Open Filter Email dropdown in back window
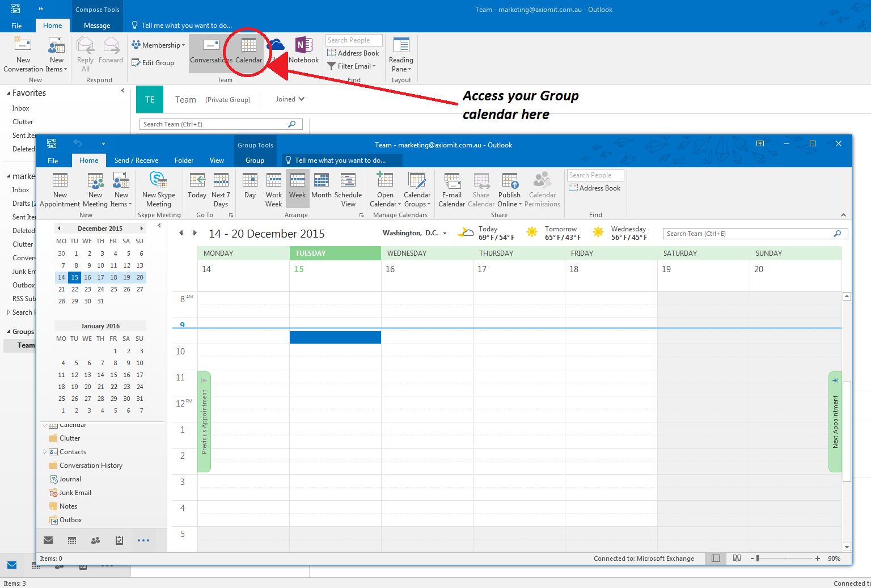 click(352, 66)
